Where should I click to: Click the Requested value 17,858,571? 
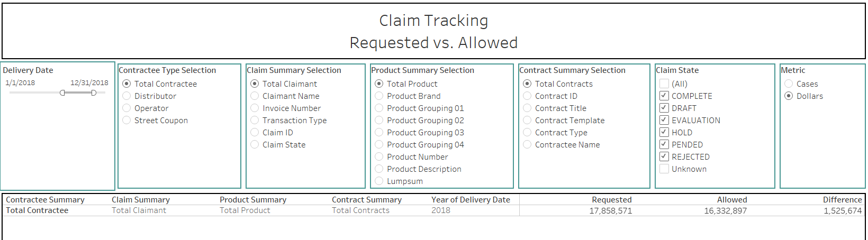610,211
